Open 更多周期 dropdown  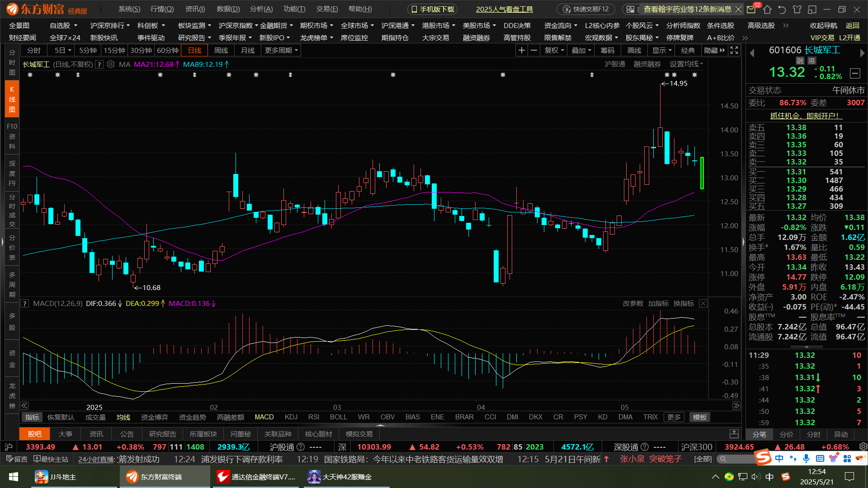[281, 51]
